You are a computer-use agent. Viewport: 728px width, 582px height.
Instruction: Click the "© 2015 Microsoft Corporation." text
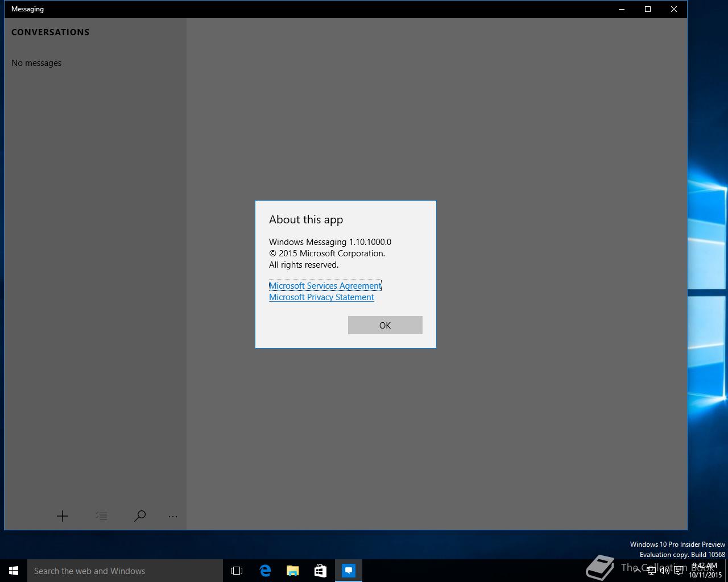coord(327,253)
